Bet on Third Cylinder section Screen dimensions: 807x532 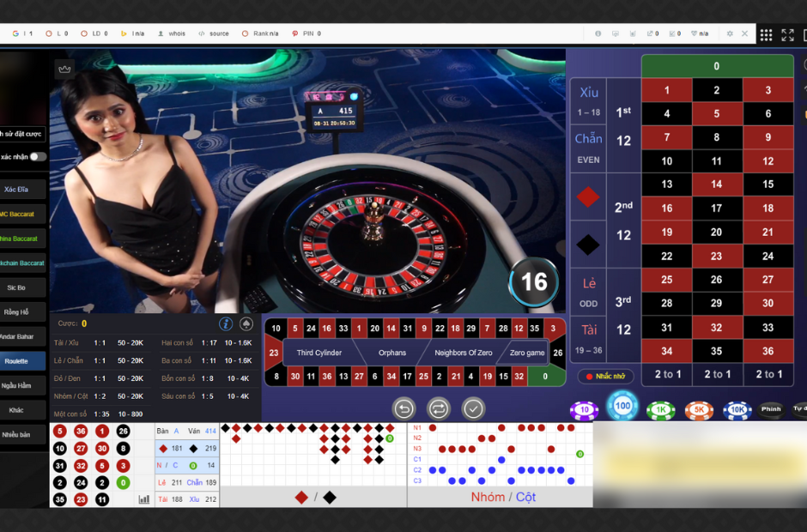pyautogui.click(x=319, y=353)
